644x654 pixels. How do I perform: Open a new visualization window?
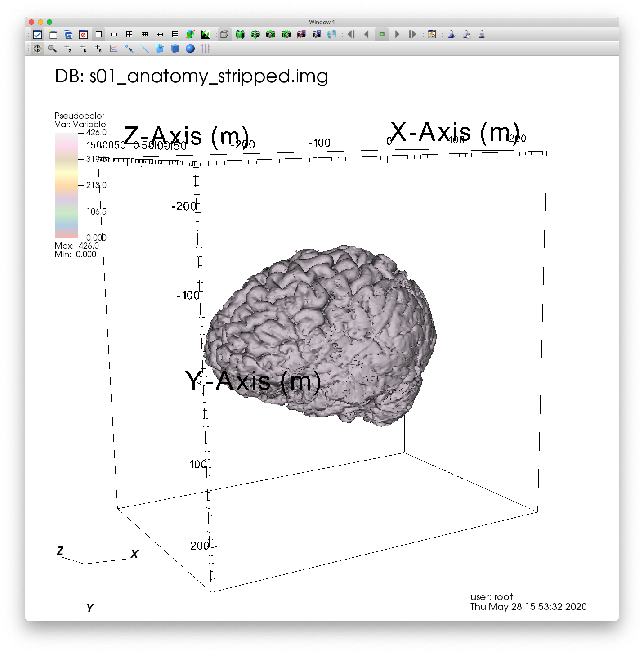point(53,34)
